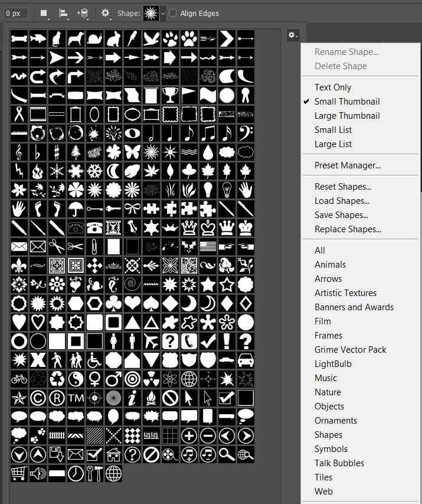Switch view to Text Only
422x504 pixels.
pos(333,87)
